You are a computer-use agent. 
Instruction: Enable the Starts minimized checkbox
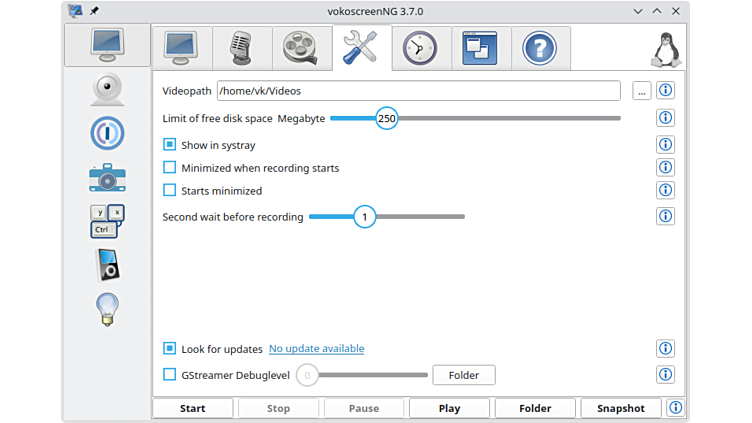(x=170, y=190)
